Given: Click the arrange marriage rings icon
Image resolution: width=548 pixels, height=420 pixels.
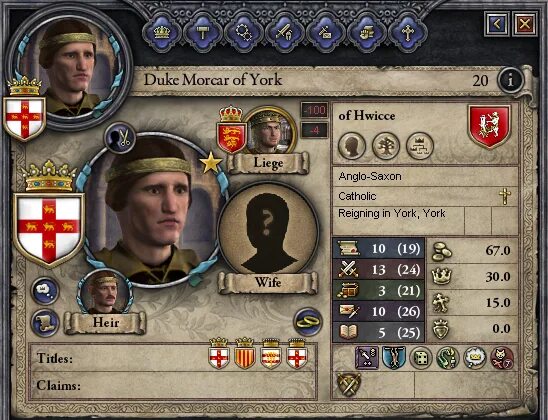Looking at the screenshot, I should pyautogui.click(x=308, y=322).
